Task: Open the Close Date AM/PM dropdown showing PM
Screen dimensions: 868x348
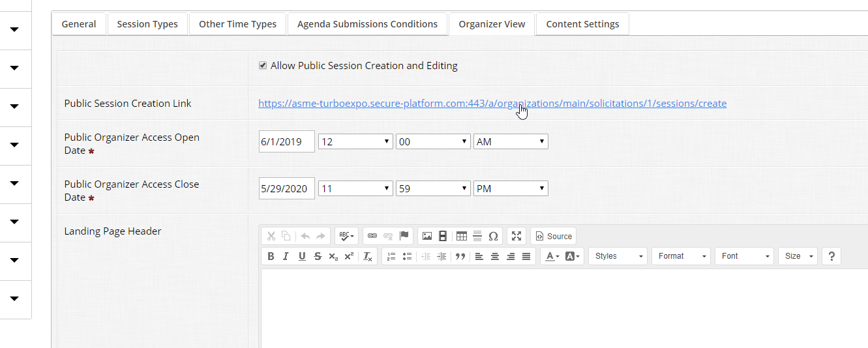Action: click(x=511, y=189)
